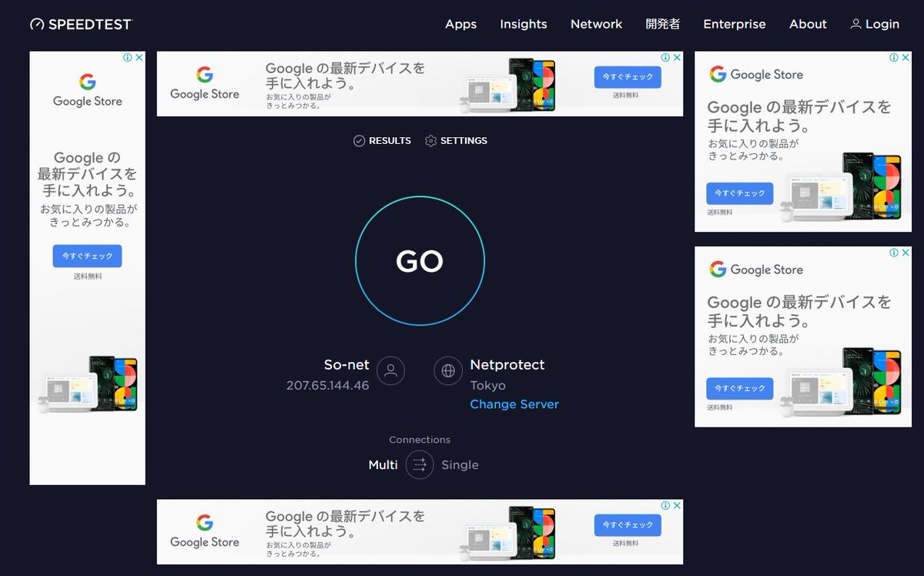Open RESULTS view
This screenshot has height=576, width=924.
pos(382,141)
